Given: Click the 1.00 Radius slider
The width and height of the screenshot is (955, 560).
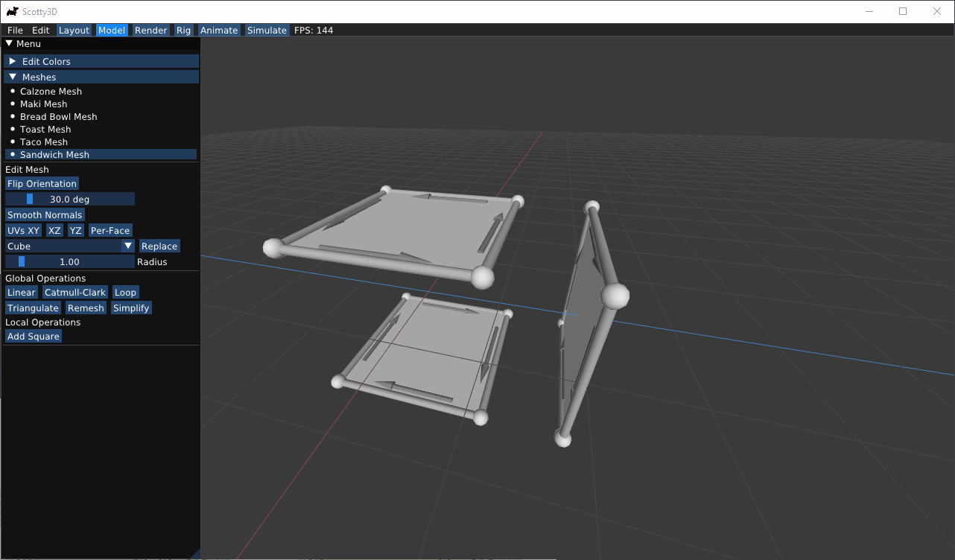Looking at the screenshot, I should [x=70, y=262].
